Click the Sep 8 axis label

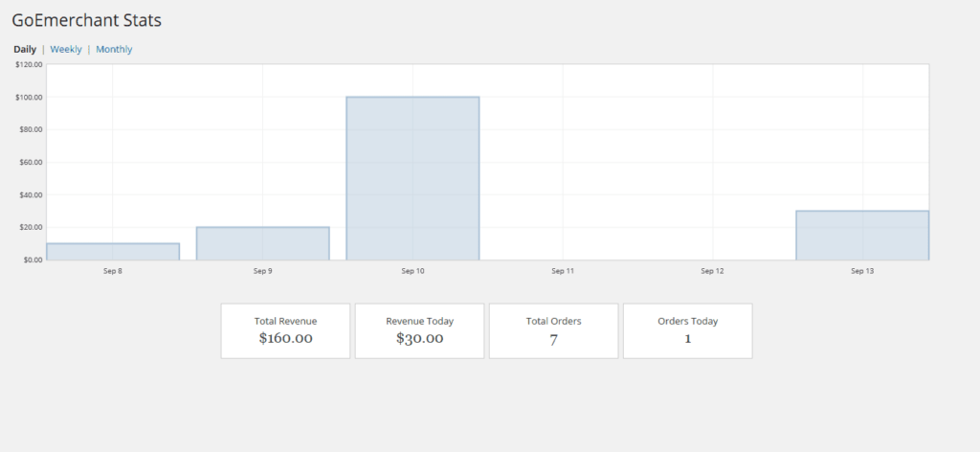[113, 271]
